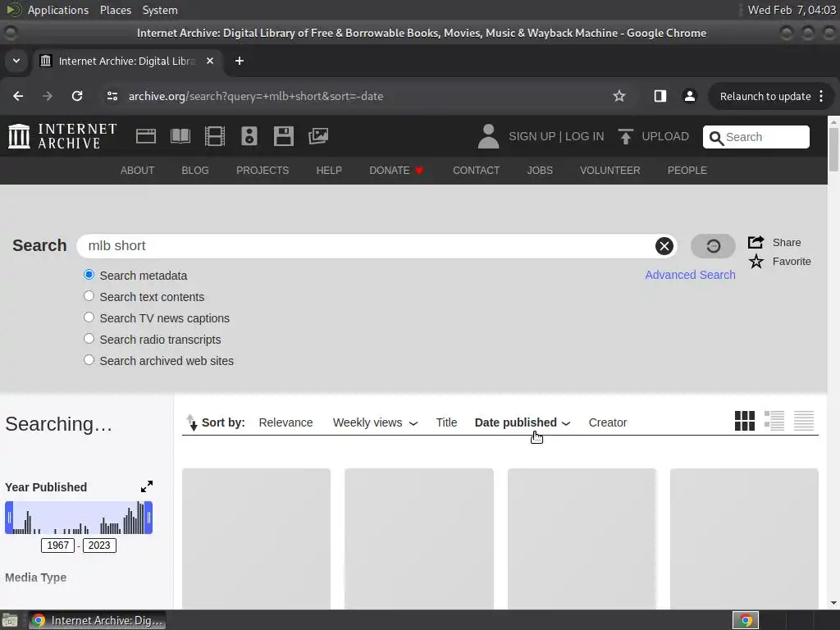Open the BLOG menu link

(195, 171)
